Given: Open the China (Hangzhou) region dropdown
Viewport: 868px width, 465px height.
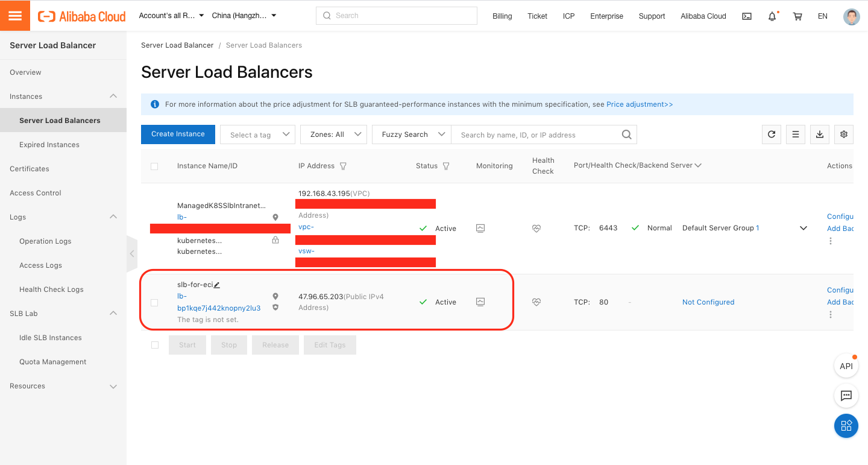Looking at the screenshot, I should click(x=244, y=16).
